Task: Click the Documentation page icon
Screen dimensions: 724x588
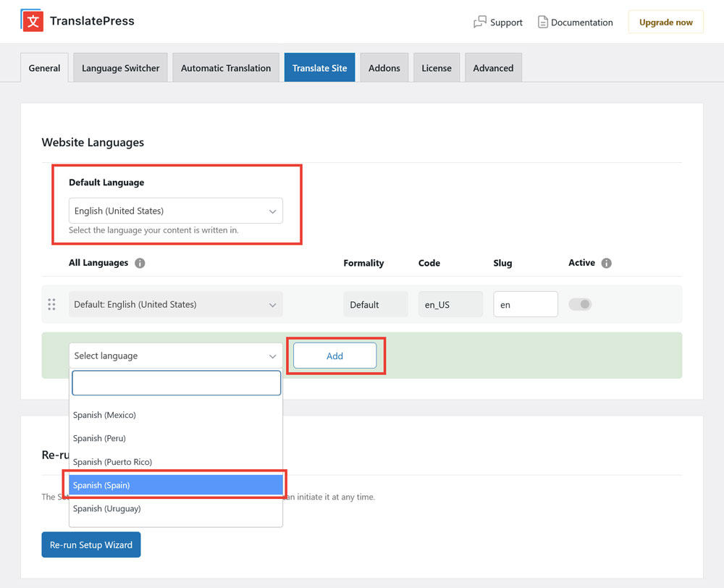Action: coord(542,22)
